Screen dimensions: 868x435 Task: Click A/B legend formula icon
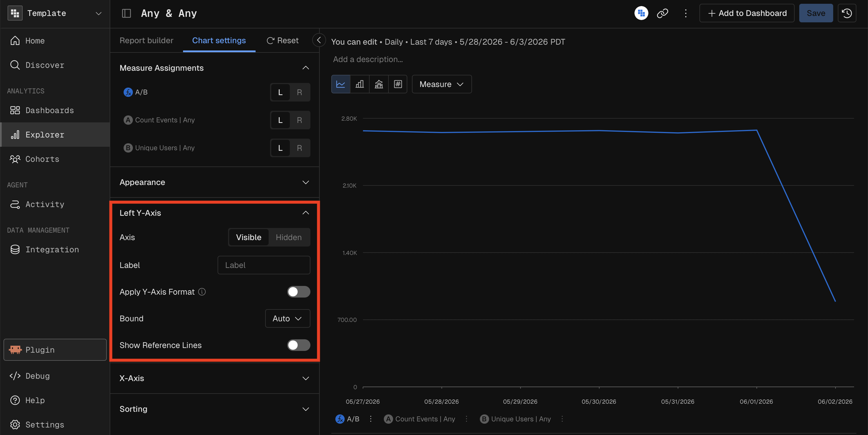tap(340, 419)
